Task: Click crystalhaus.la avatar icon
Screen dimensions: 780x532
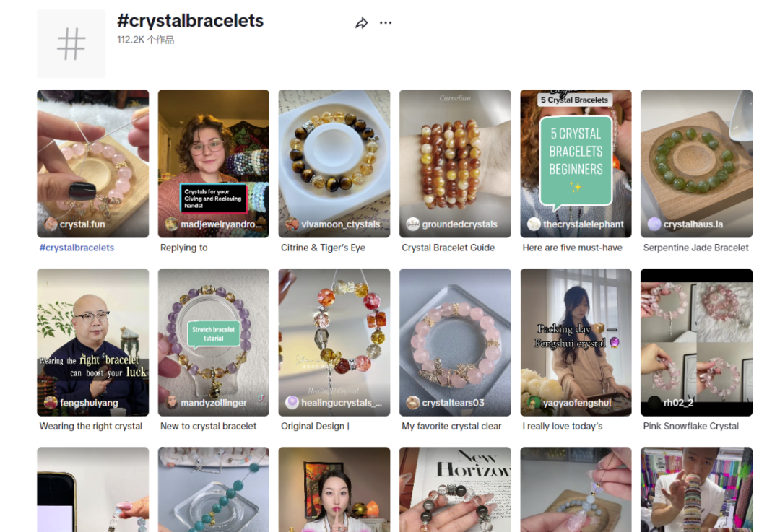Action: pyautogui.click(x=654, y=224)
